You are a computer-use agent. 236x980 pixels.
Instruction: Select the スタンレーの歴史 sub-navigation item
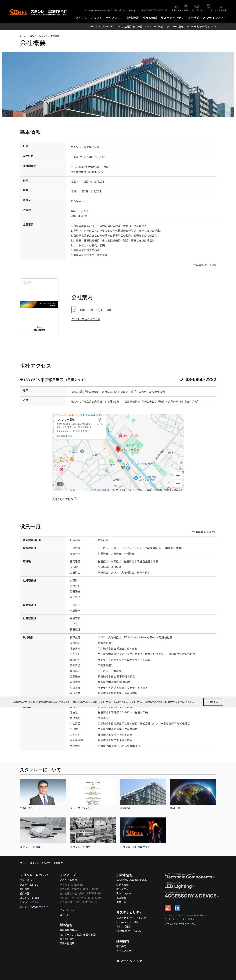coord(174,27)
